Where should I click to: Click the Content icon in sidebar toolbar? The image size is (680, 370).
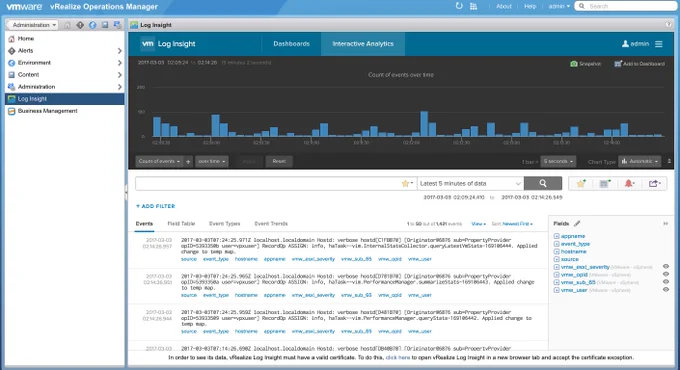[x=105, y=25]
